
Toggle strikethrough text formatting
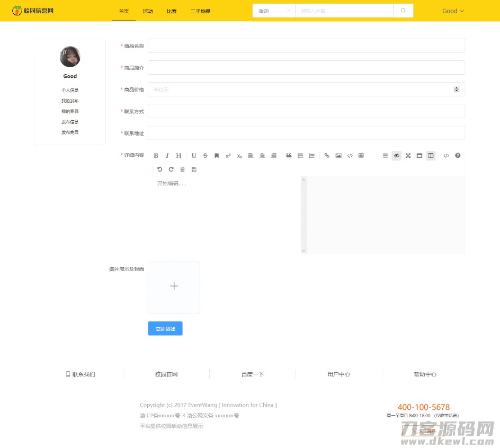205,155
